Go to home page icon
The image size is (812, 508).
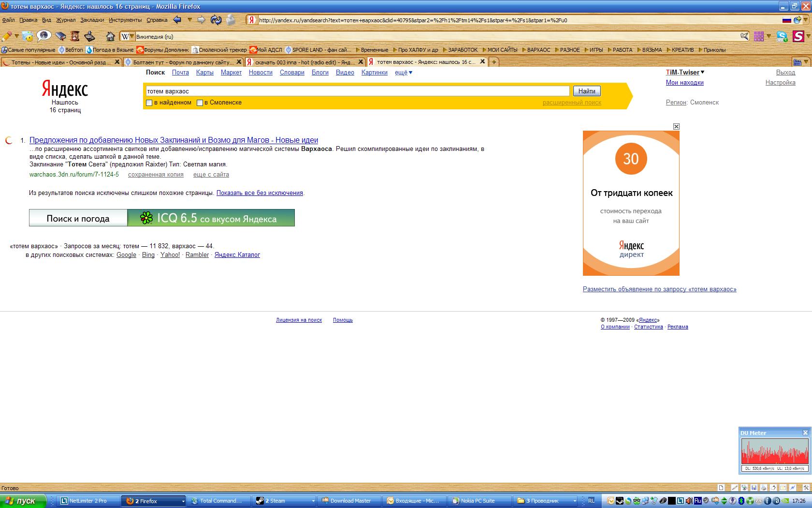(x=111, y=36)
